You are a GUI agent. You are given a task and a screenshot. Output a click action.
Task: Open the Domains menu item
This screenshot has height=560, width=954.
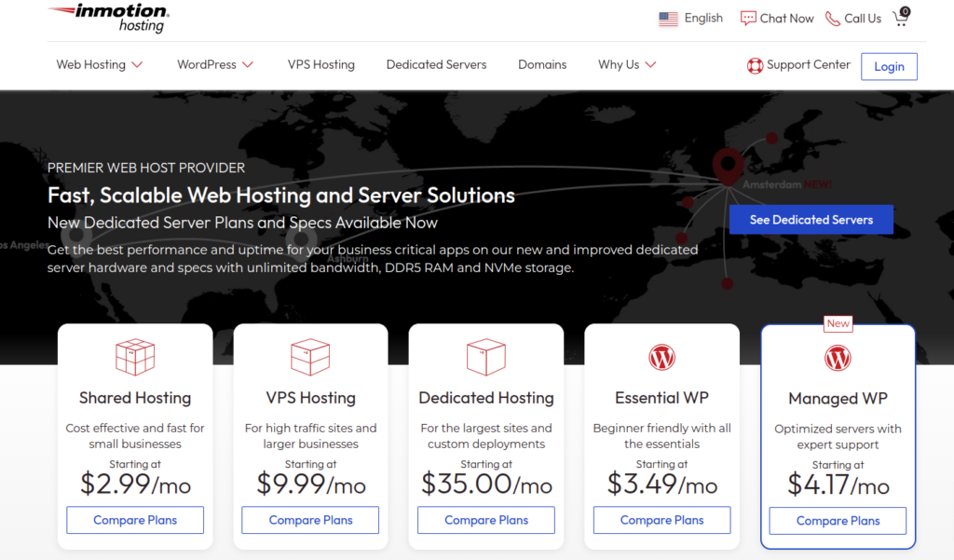pos(542,64)
